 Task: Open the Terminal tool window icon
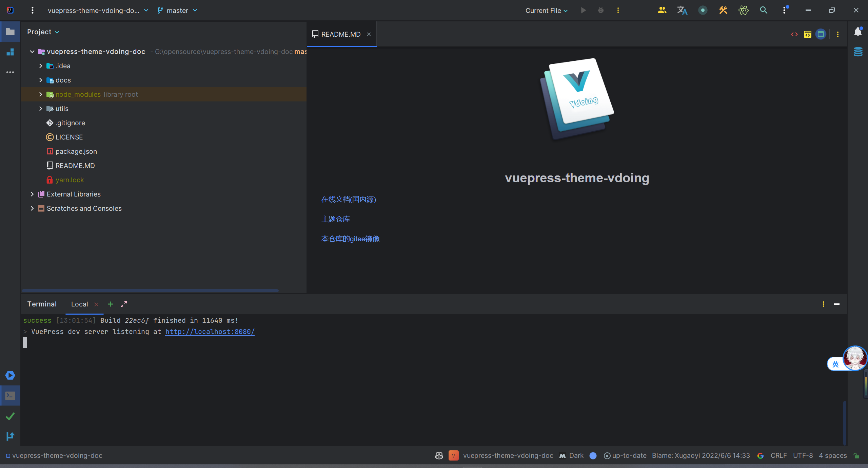click(10, 396)
